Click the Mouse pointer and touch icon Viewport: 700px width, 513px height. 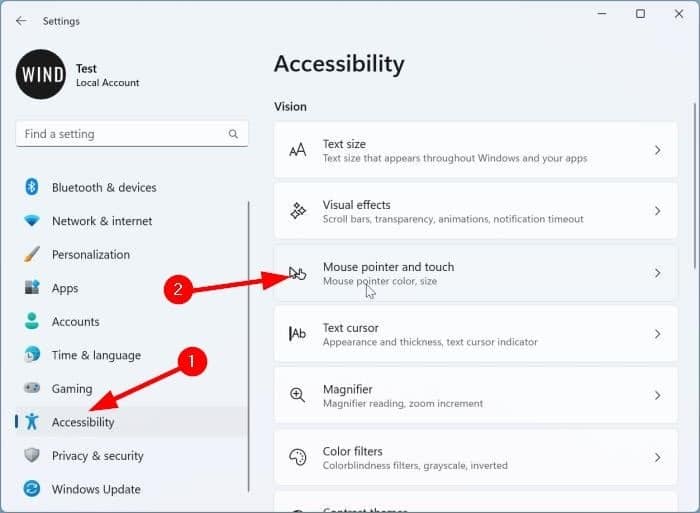coord(298,273)
